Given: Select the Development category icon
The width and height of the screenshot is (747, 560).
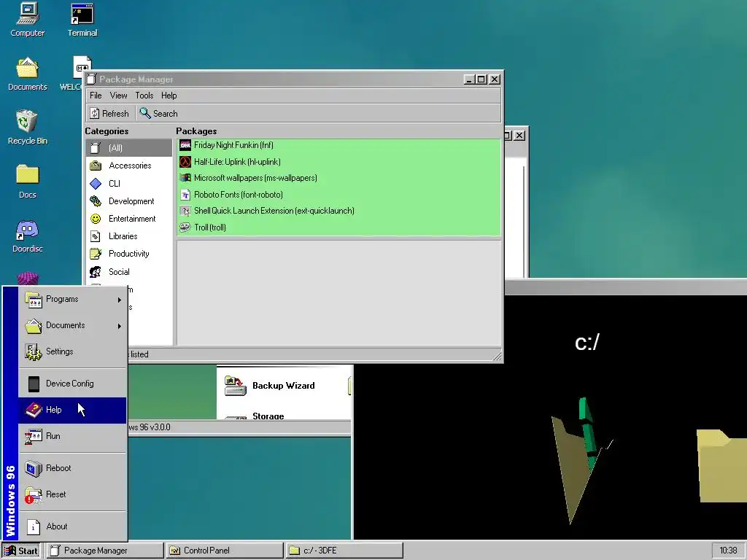Looking at the screenshot, I should tap(96, 201).
